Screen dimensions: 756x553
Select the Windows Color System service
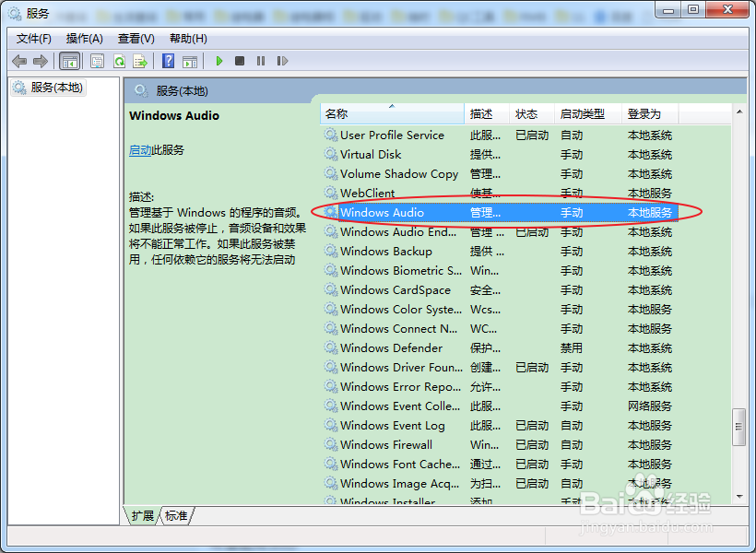click(x=499, y=309)
